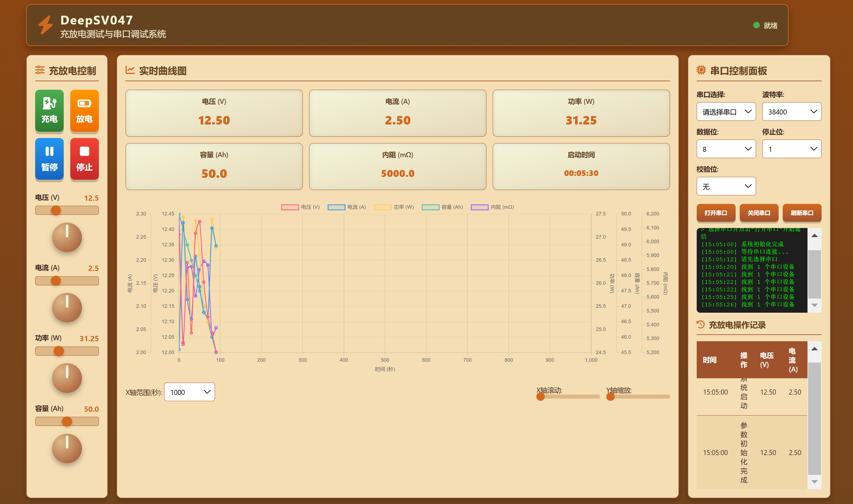Click the 关闭串口 button
Screen dimensions: 853x504
(x=759, y=213)
